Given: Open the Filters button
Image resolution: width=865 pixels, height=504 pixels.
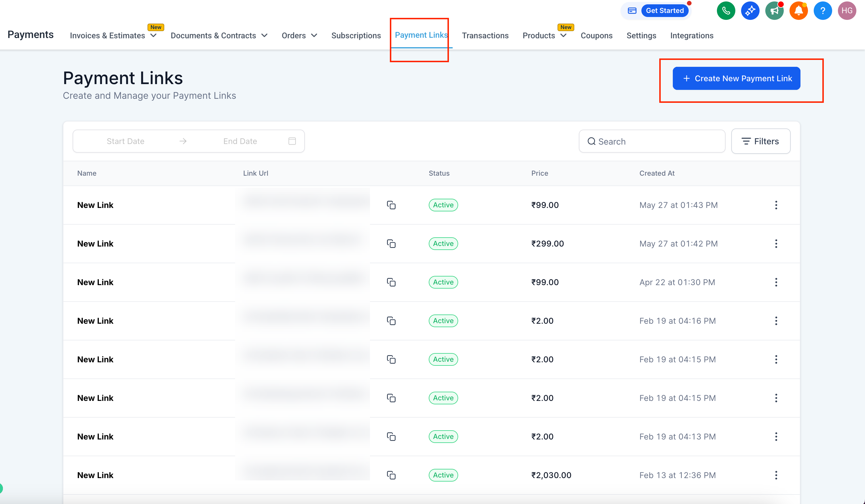Looking at the screenshot, I should (x=761, y=141).
